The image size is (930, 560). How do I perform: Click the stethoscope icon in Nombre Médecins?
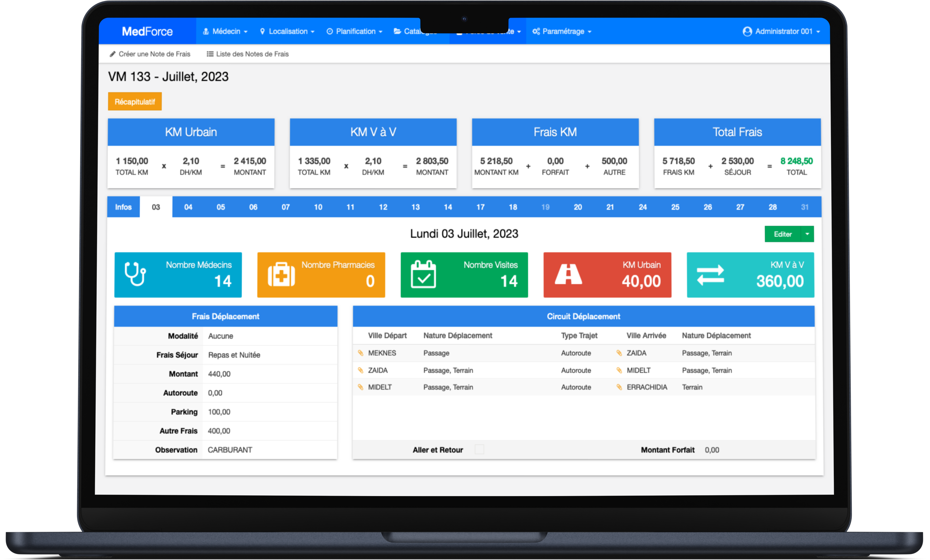[x=135, y=274]
